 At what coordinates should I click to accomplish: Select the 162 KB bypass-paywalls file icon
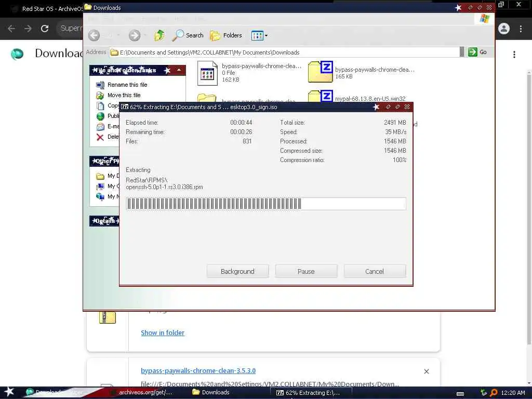[207, 73]
